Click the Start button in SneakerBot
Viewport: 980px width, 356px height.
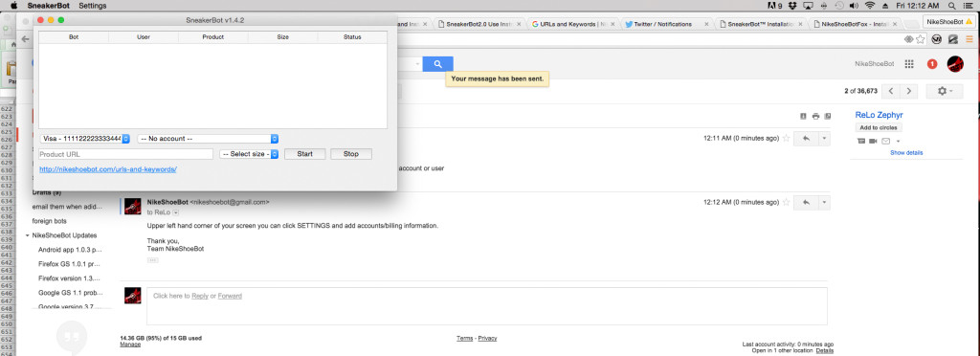pyautogui.click(x=305, y=154)
